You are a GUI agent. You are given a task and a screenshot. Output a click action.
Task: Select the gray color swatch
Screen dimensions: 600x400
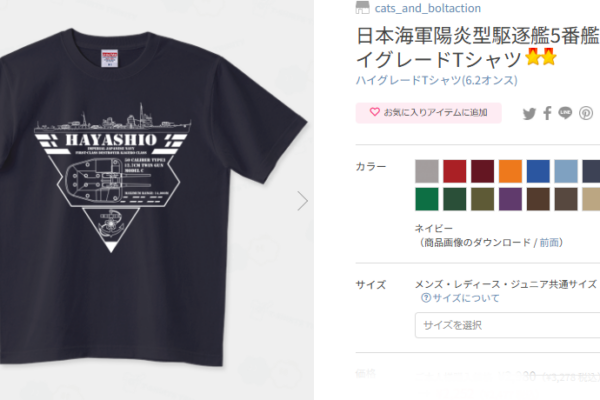427,171
